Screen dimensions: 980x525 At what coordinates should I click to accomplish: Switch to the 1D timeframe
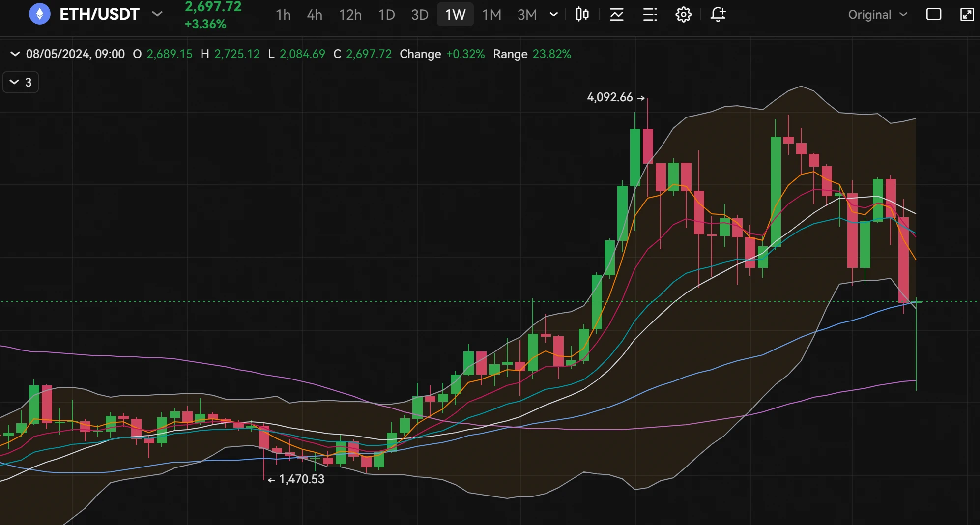pos(386,15)
